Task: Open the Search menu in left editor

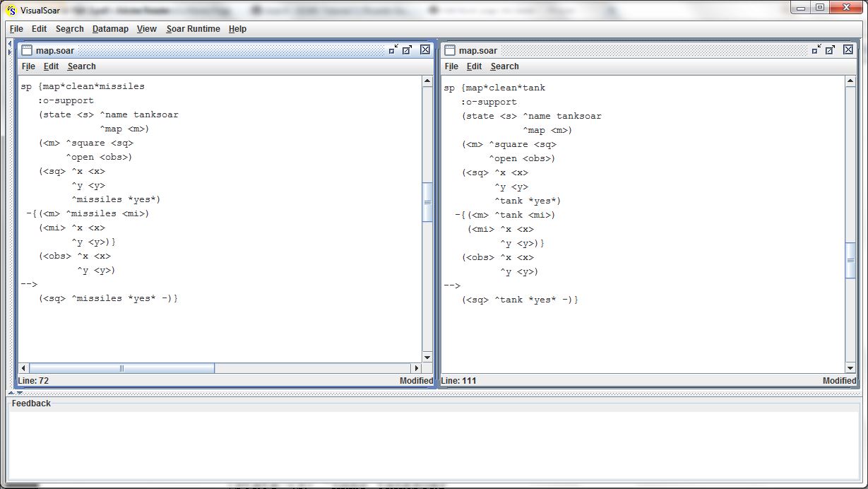Action: pyautogui.click(x=81, y=66)
